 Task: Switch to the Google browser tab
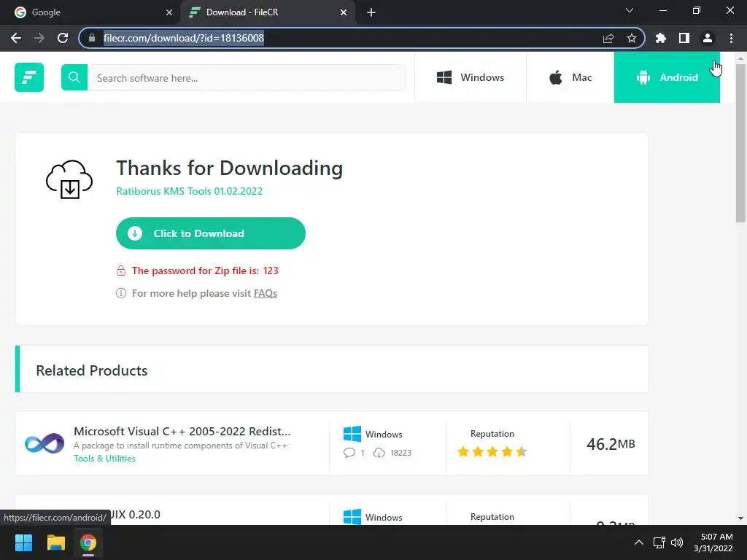[90, 12]
